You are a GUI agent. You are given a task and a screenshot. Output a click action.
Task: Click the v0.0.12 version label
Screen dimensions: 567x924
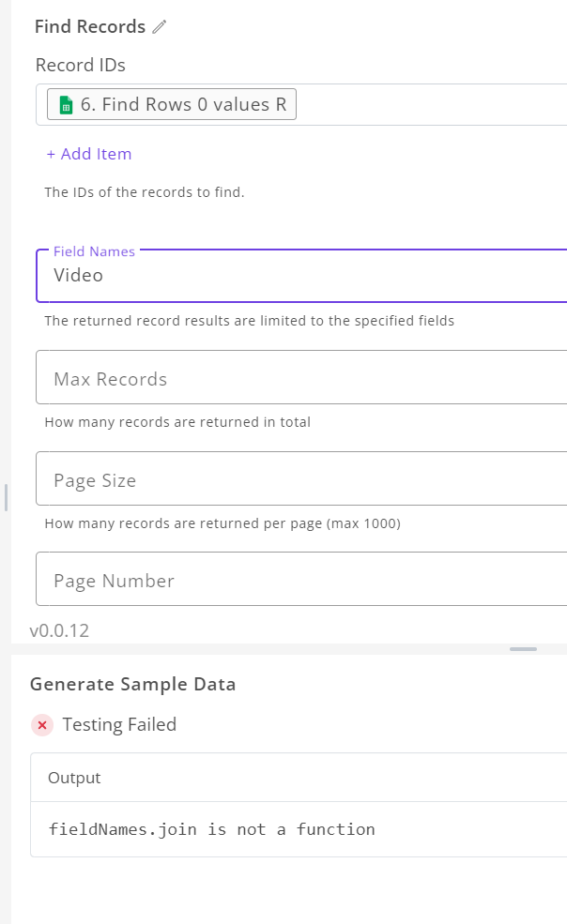click(x=59, y=630)
